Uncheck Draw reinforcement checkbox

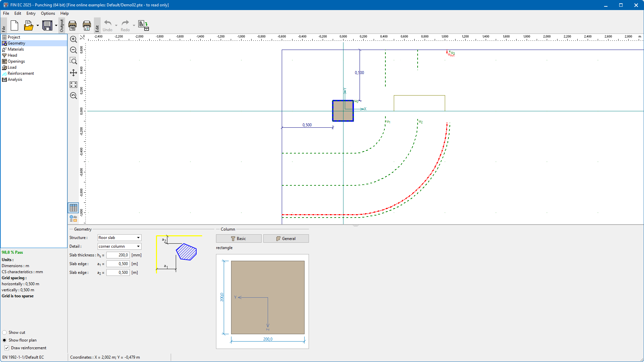pyautogui.click(x=7, y=348)
